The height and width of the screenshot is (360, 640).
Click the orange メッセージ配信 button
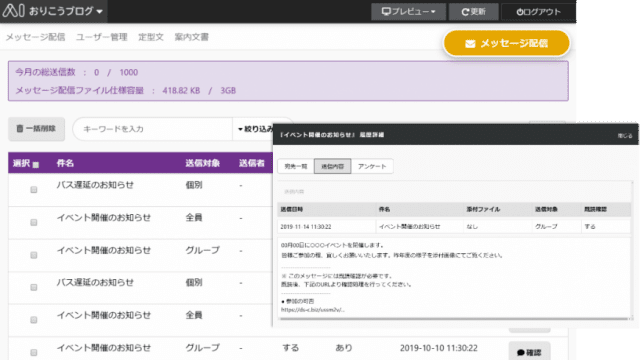point(507,43)
